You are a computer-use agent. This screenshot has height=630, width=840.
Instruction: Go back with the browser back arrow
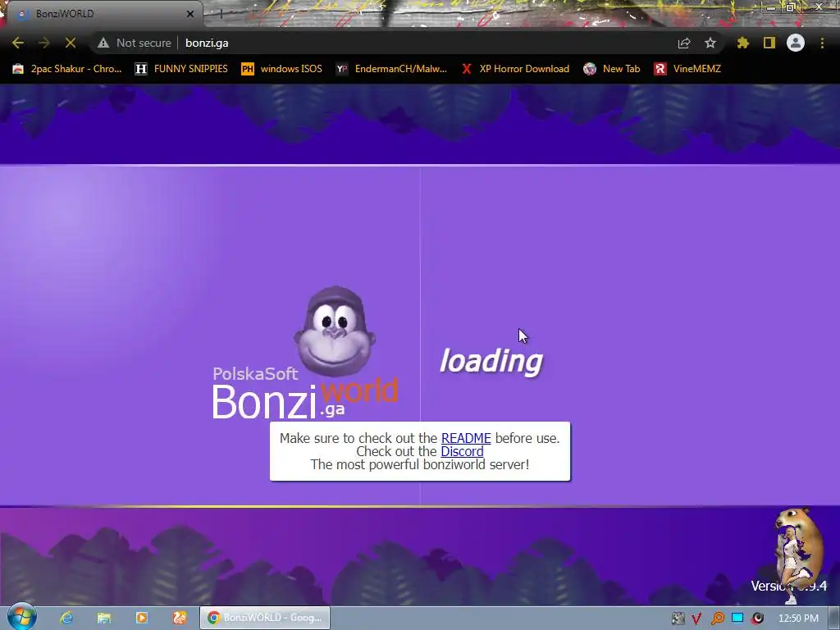pos(18,43)
